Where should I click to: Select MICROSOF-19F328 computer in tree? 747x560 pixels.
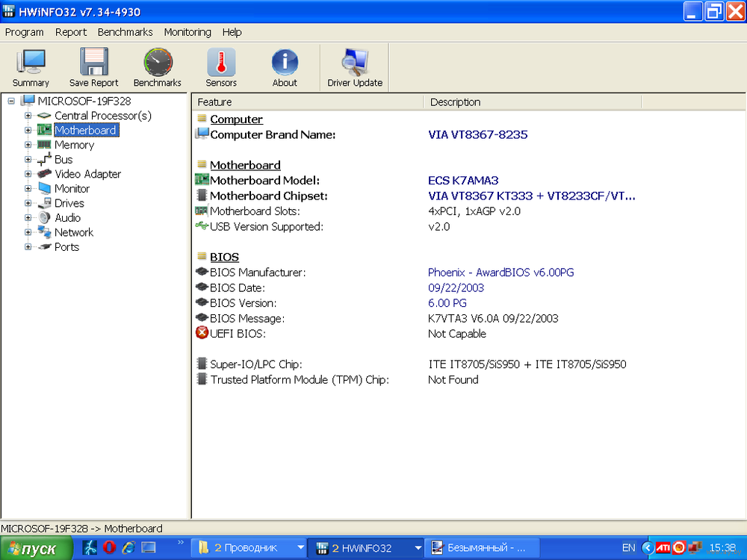point(84,101)
